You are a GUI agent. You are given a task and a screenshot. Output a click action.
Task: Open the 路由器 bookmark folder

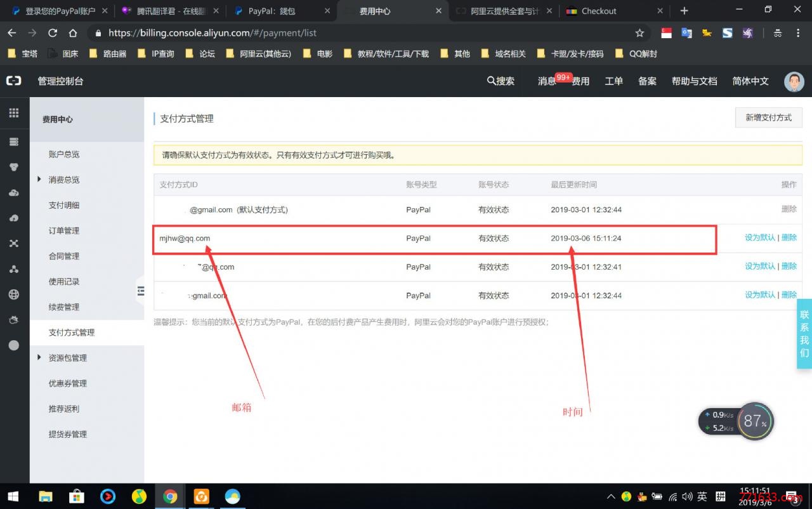pos(108,54)
